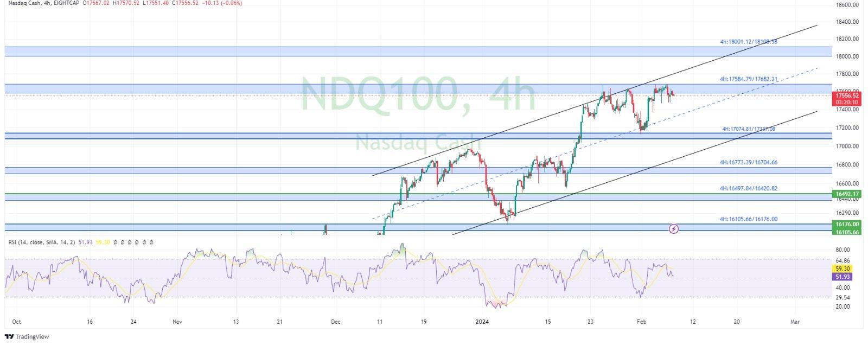The image size is (868, 345).
Task: Click 16600.00 on the price axis
Action: (848, 184)
